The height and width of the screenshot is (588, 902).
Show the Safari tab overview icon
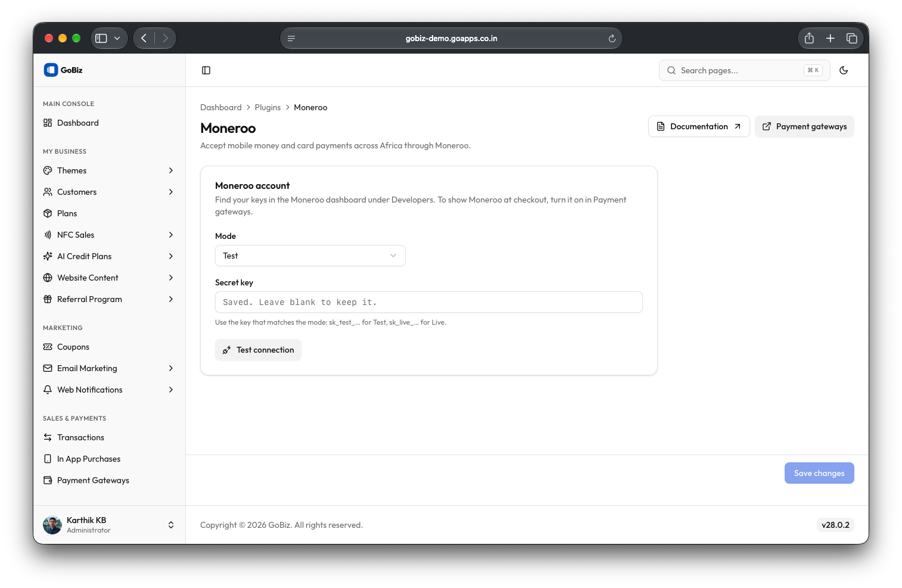tap(852, 38)
